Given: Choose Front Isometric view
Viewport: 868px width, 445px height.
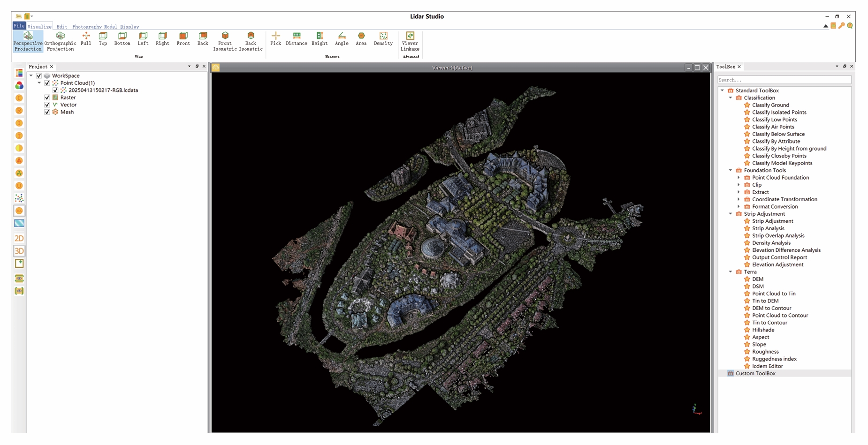Looking at the screenshot, I should click(x=225, y=41).
